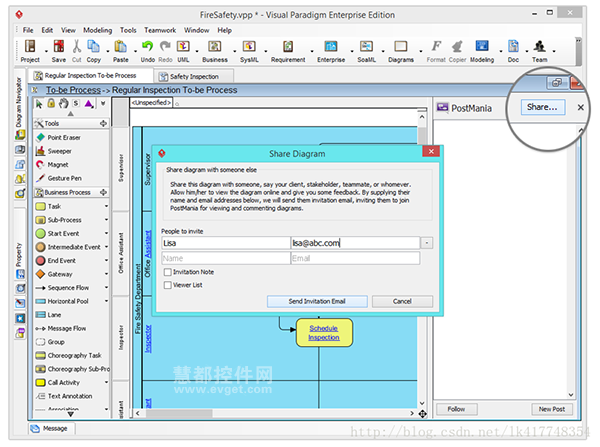Image resolution: width=600 pixels, height=447 pixels.
Task: Open the Message pane tab
Action: (x=51, y=429)
